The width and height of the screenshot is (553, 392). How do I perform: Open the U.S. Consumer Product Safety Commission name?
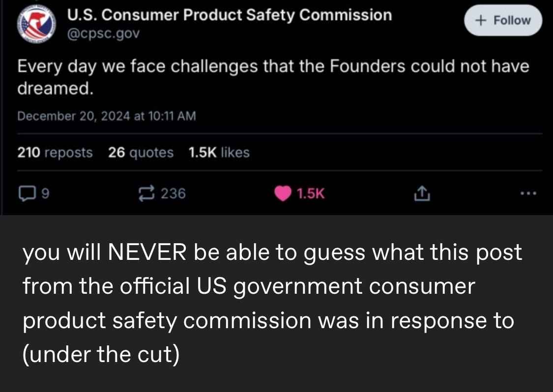(229, 15)
